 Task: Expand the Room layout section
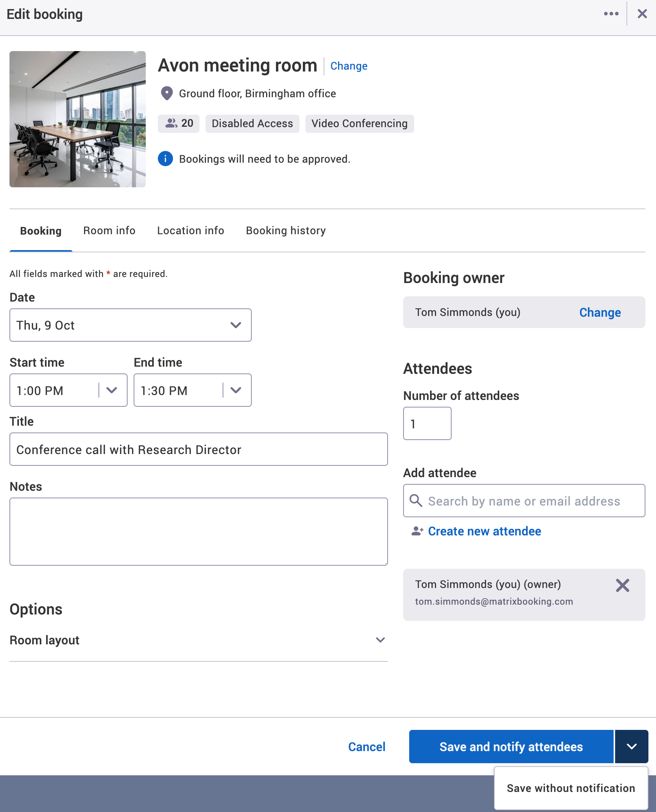(380, 640)
